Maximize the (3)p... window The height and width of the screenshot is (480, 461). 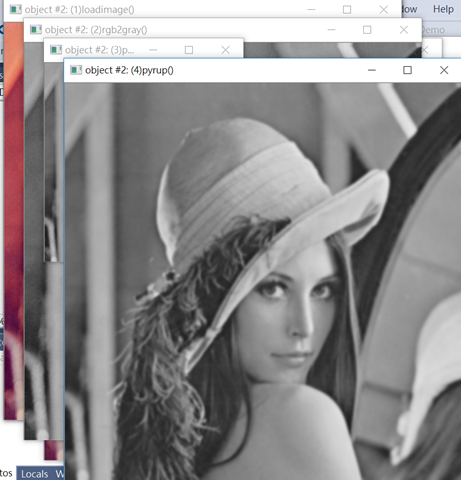189,50
